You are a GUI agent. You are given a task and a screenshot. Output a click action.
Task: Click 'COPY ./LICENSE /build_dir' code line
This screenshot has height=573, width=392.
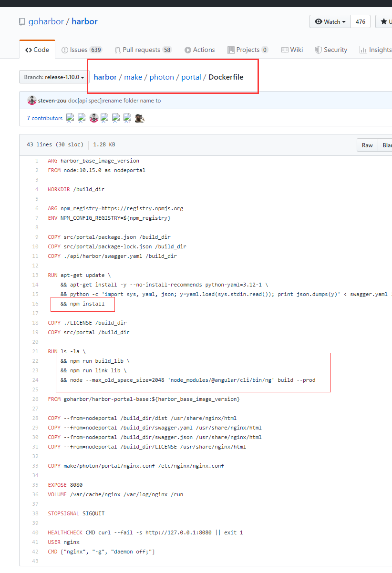[87, 323]
